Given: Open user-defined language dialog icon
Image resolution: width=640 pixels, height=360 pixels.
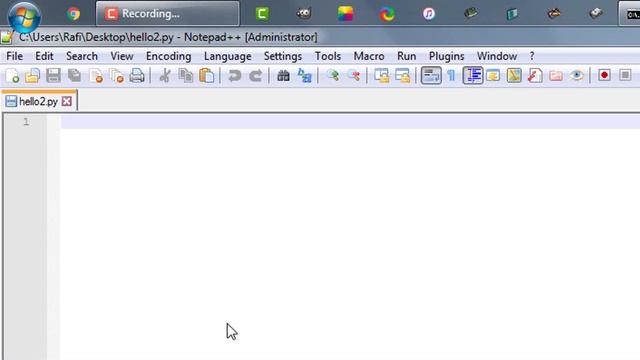Looking at the screenshot, I should [x=493, y=76].
